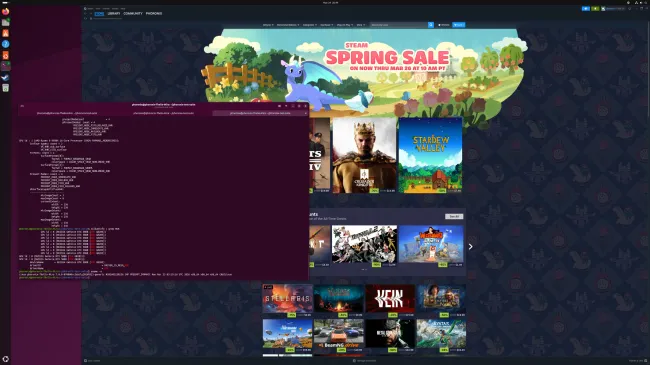
Task: Expand the first store navigation dropdown
Action: coord(268,25)
